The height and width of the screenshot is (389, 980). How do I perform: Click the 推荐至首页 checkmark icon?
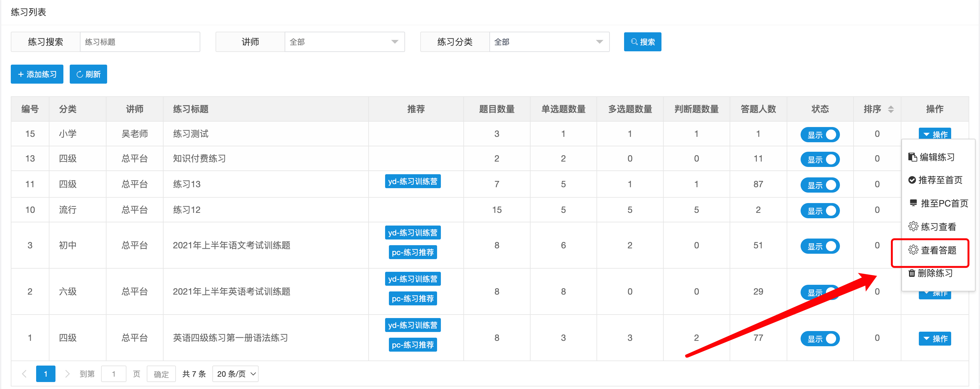[x=912, y=180]
